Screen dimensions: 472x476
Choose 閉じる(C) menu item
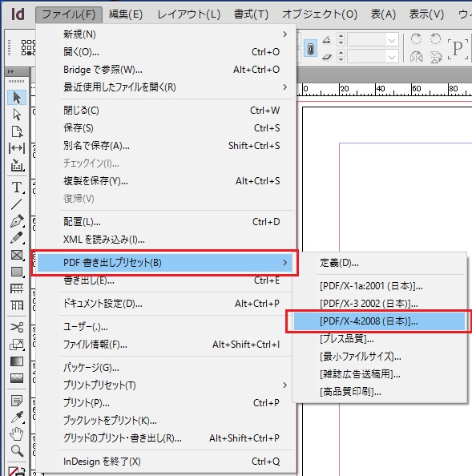[x=166, y=111]
